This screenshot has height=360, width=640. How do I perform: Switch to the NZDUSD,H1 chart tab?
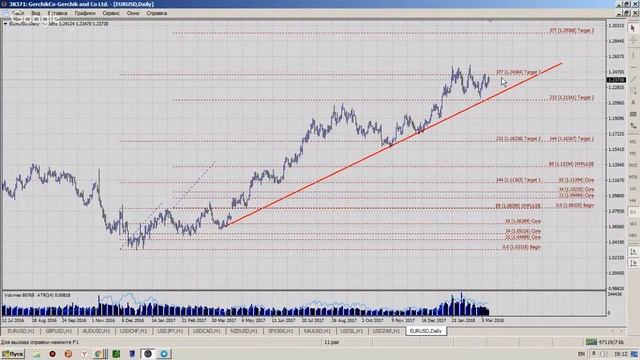tap(244, 331)
